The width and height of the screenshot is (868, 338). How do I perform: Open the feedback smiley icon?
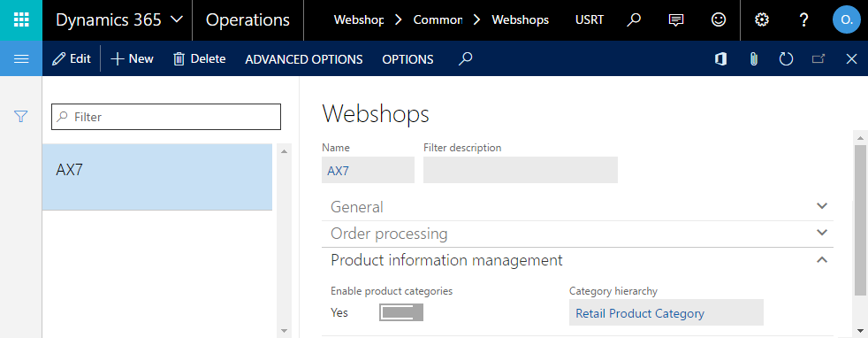coord(718,20)
